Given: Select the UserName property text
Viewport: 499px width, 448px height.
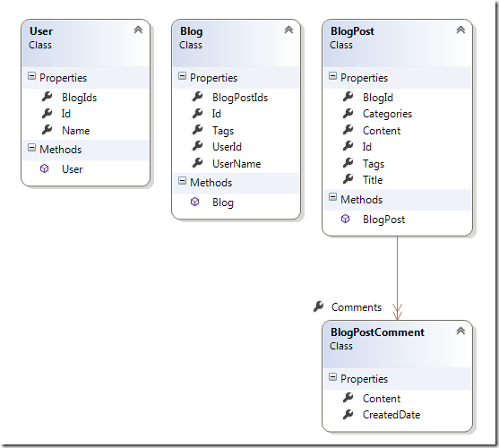Looking at the screenshot, I should (237, 164).
